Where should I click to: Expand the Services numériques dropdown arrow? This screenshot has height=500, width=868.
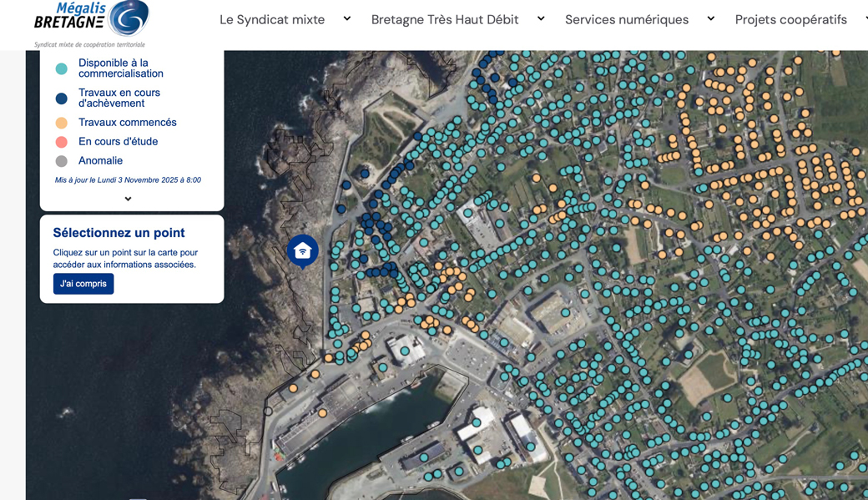[x=711, y=18]
